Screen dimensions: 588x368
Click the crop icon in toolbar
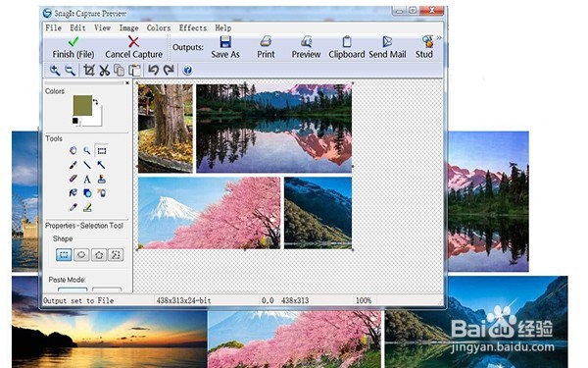(x=89, y=70)
